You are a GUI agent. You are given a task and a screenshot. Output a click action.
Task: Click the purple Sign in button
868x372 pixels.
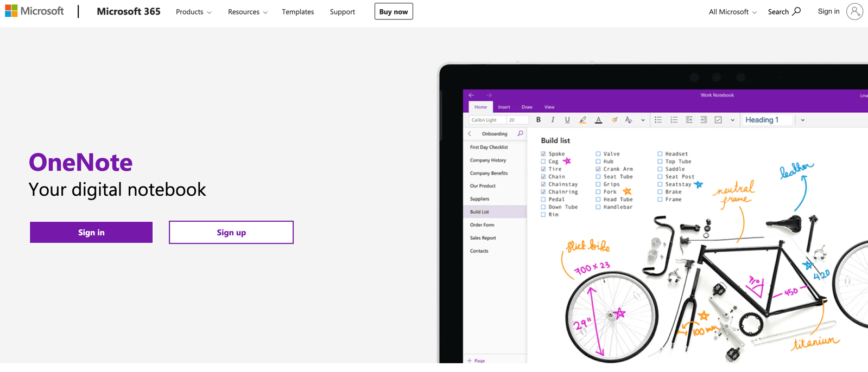[91, 232]
